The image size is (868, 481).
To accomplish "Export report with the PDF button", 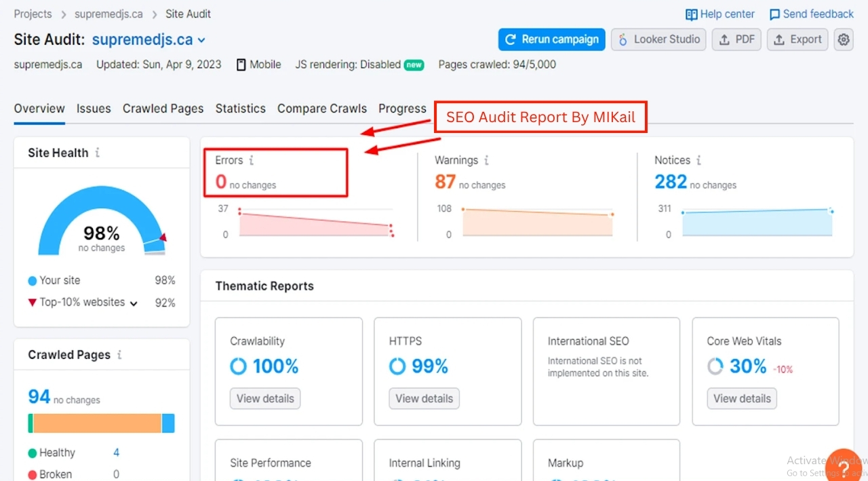I will click(x=736, y=39).
